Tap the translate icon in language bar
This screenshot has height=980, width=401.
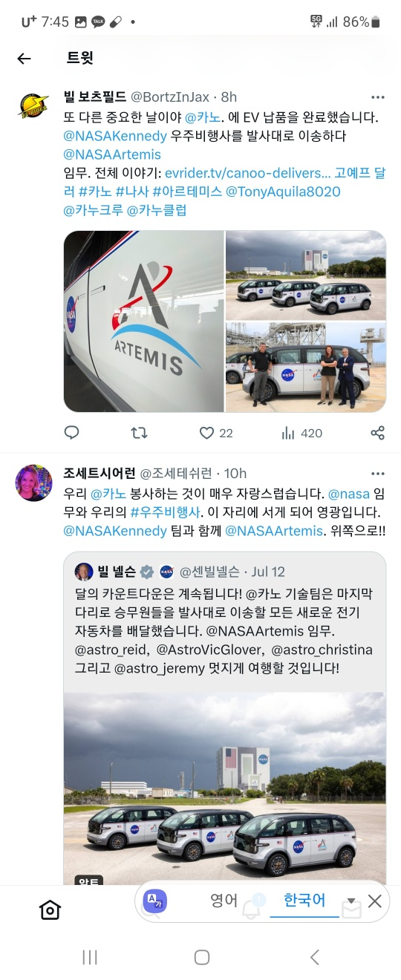point(156,901)
